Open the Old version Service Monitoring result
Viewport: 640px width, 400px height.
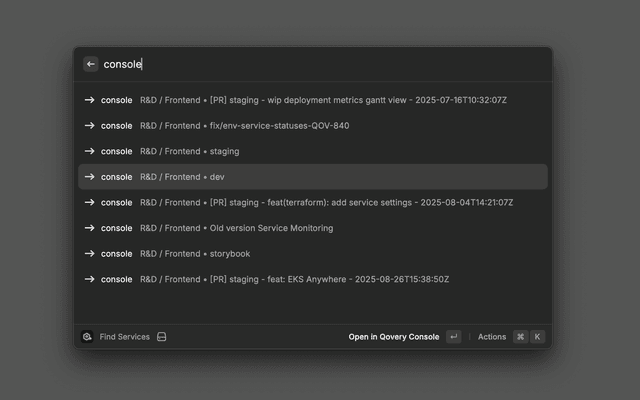pos(271,228)
